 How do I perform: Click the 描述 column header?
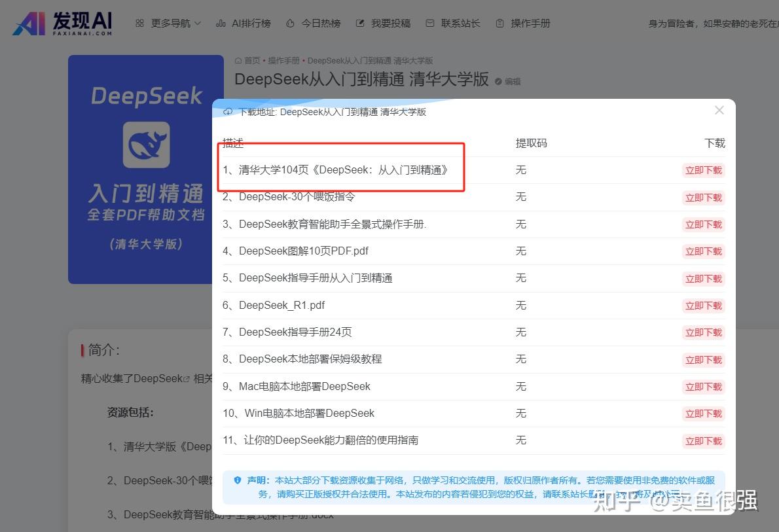(233, 143)
